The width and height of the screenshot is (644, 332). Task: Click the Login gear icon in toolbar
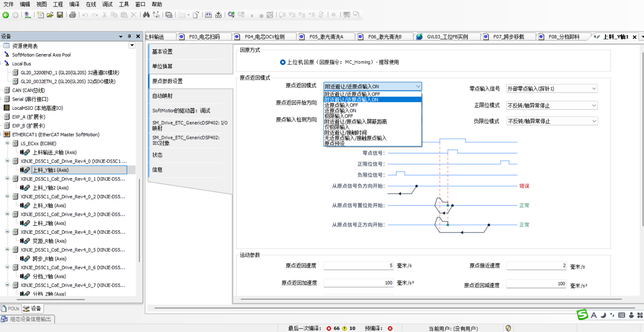click(231, 15)
